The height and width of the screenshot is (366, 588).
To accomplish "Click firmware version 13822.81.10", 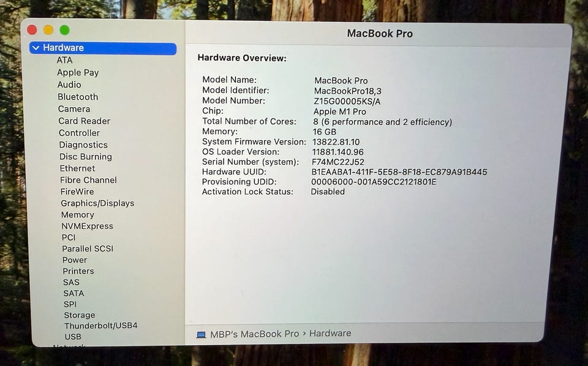I will (336, 142).
